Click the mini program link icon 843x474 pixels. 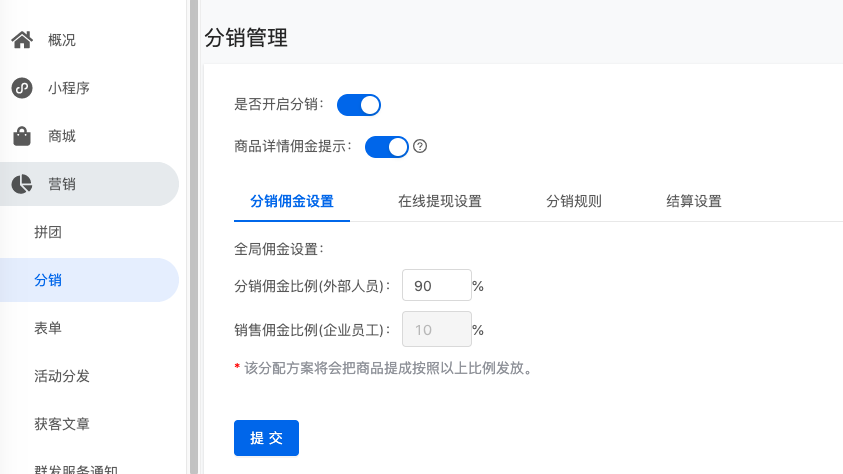tap(22, 88)
